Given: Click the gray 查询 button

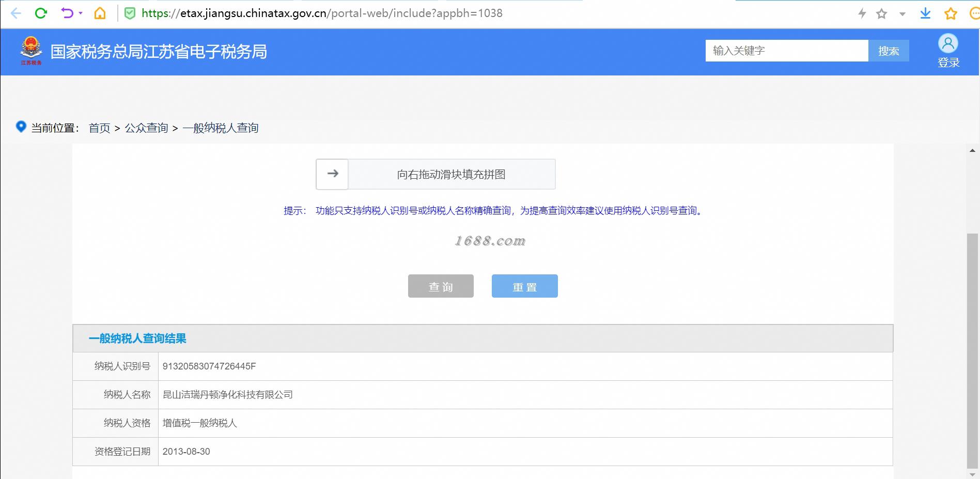Looking at the screenshot, I should tap(441, 286).
